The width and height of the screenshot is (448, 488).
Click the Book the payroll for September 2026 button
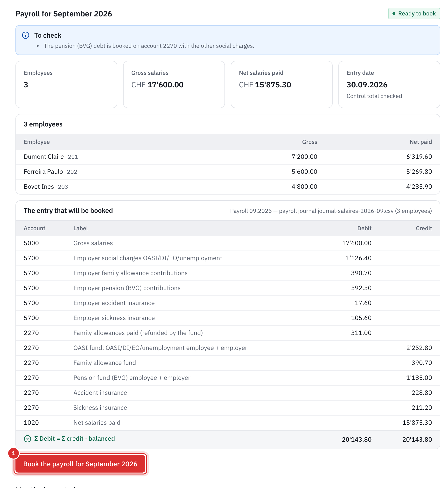coord(80,464)
